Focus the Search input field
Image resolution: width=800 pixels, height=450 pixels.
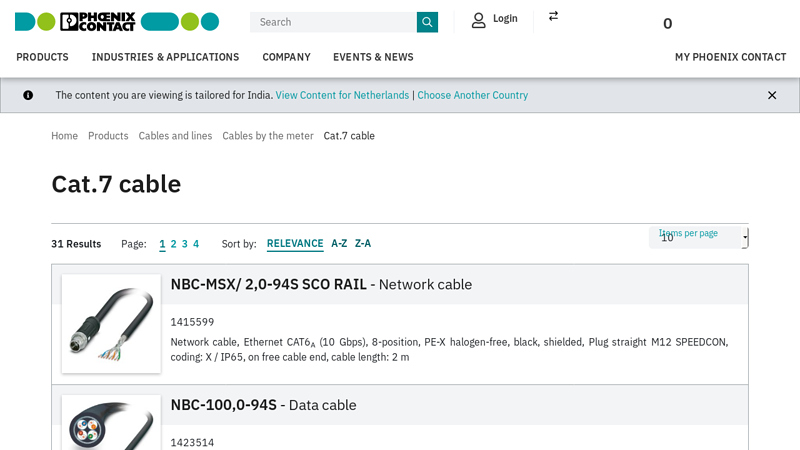click(333, 22)
